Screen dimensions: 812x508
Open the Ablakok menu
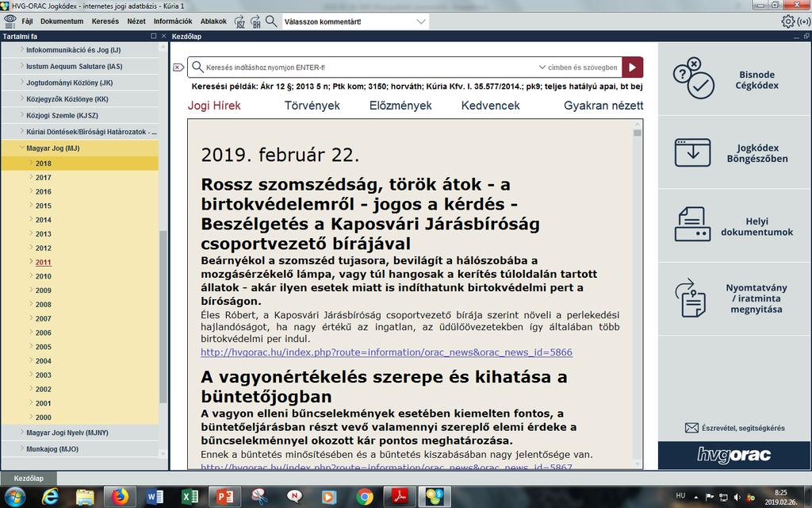tap(213, 21)
